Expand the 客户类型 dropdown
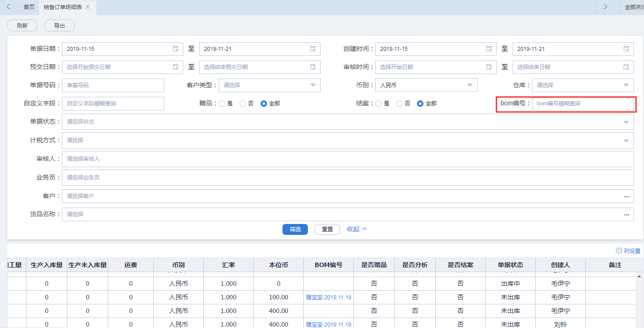 (270, 85)
